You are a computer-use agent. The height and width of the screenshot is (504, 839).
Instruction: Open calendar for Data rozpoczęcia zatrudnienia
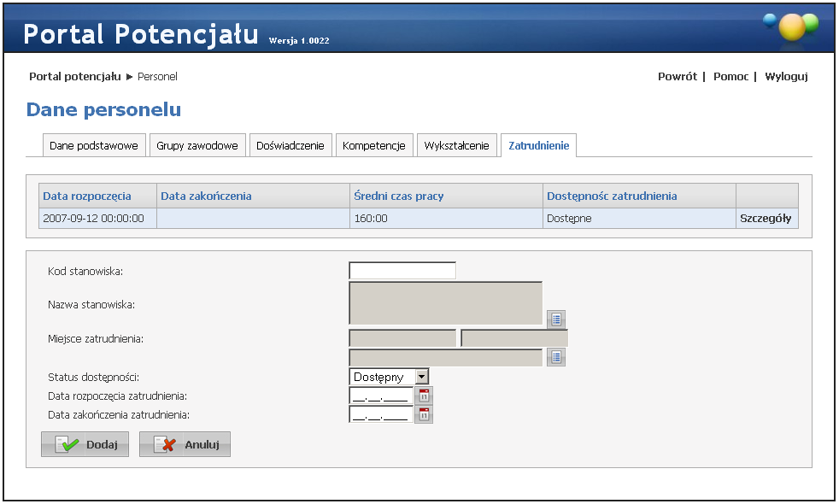424,396
